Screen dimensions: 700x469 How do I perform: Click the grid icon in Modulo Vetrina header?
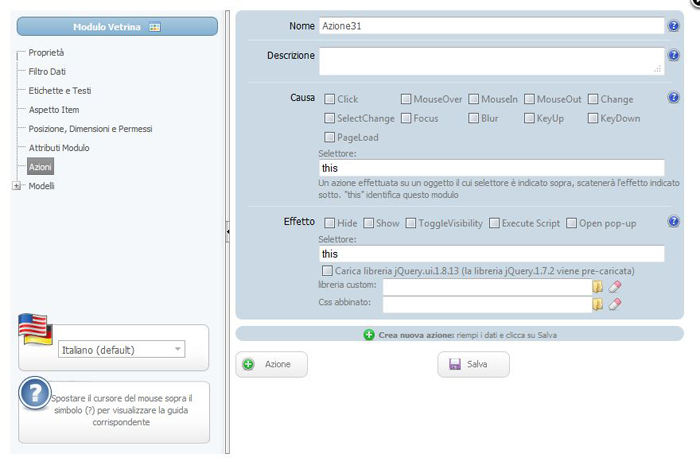154,27
